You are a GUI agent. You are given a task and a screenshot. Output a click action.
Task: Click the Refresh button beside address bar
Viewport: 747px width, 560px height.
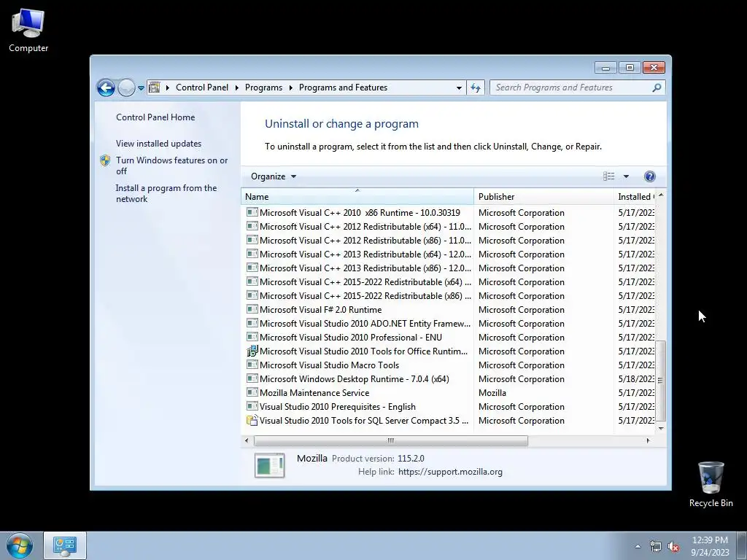click(476, 87)
